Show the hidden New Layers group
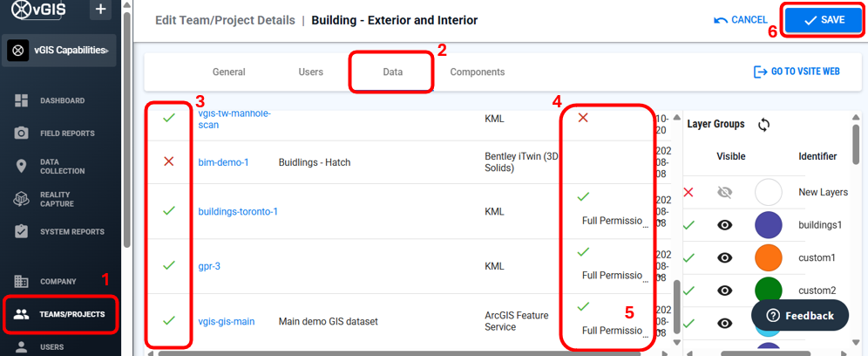Viewport: 868px width, 356px height. [724, 193]
